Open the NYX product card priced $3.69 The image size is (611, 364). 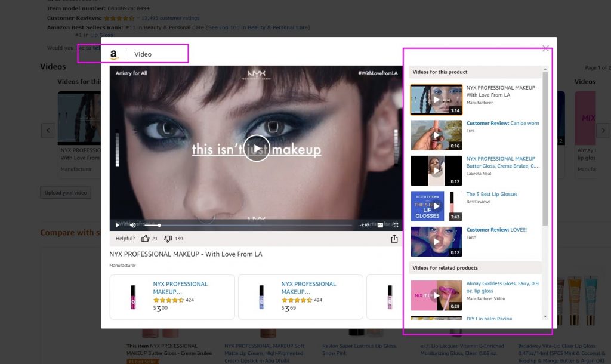click(x=301, y=297)
